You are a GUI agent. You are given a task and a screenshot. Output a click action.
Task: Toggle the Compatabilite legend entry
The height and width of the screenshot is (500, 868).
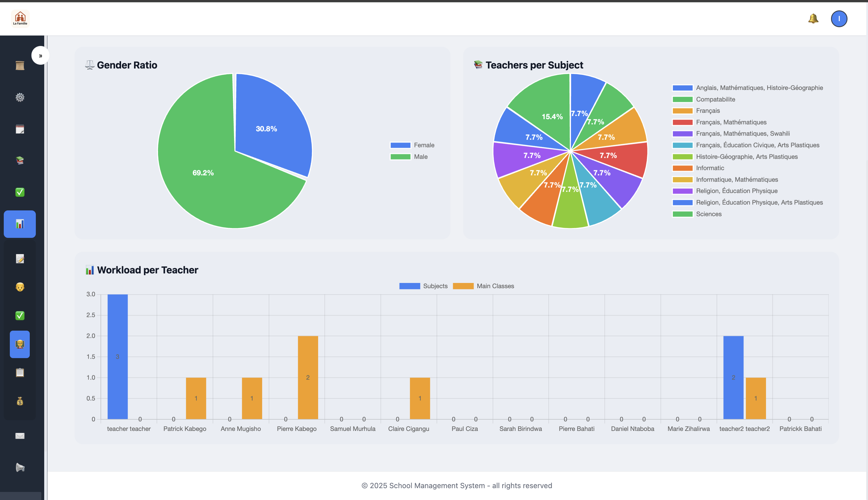[704, 99]
